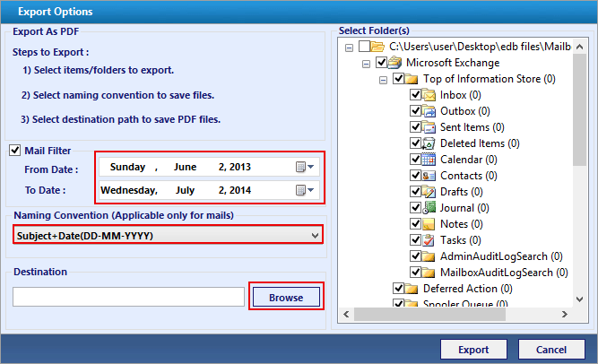The width and height of the screenshot is (598, 364).
Task: Click the Microsoft Exchange mailbox icon
Action: (395, 63)
